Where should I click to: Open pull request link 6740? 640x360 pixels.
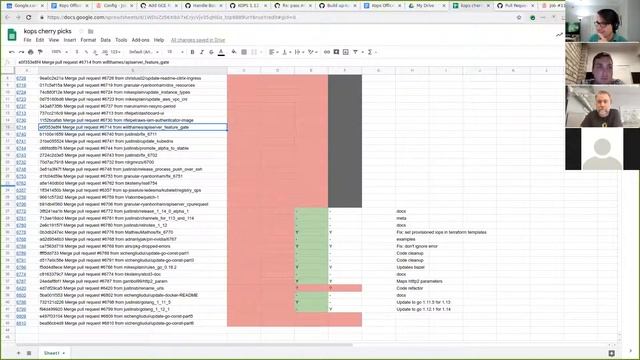click(x=21, y=134)
